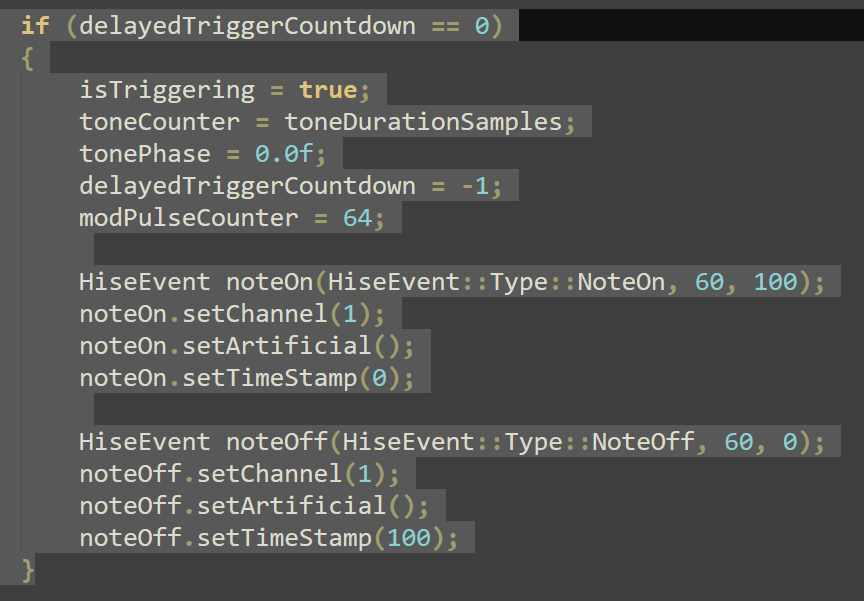This screenshot has height=601, width=864.
Task: Click the closing curly brace
Action: [27, 570]
